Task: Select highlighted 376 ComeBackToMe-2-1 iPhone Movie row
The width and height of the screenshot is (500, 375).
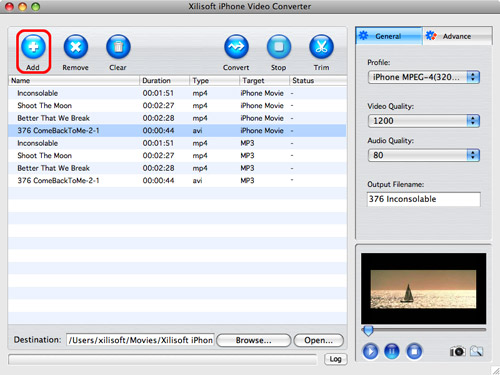Action: coord(177,131)
